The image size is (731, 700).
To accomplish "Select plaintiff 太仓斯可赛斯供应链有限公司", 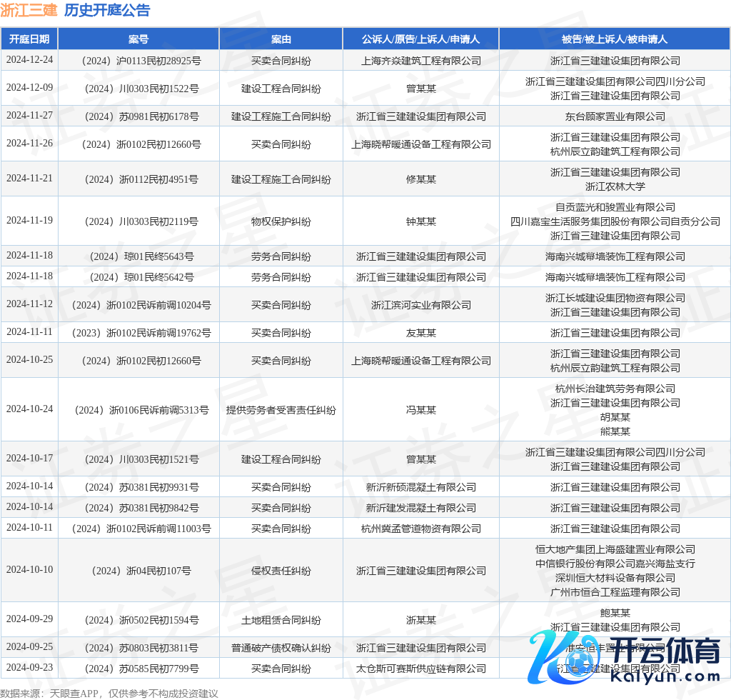I will point(420,669).
